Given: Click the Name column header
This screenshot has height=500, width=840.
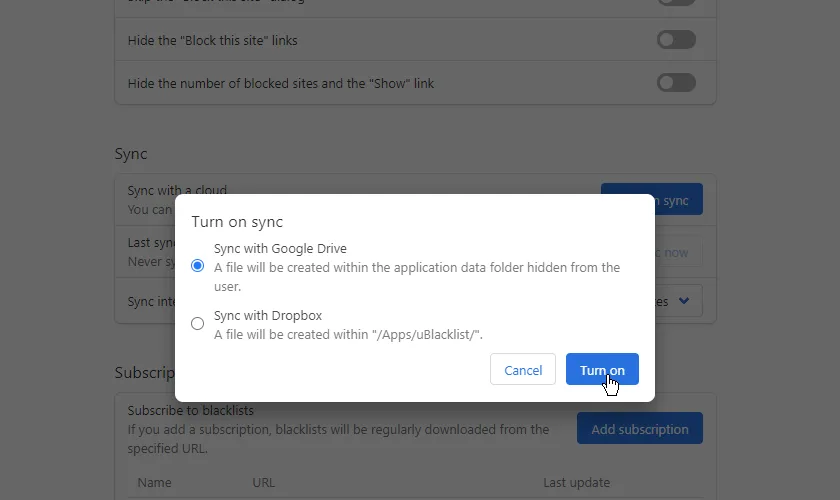Looking at the screenshot, I should (x=154, y=482).
